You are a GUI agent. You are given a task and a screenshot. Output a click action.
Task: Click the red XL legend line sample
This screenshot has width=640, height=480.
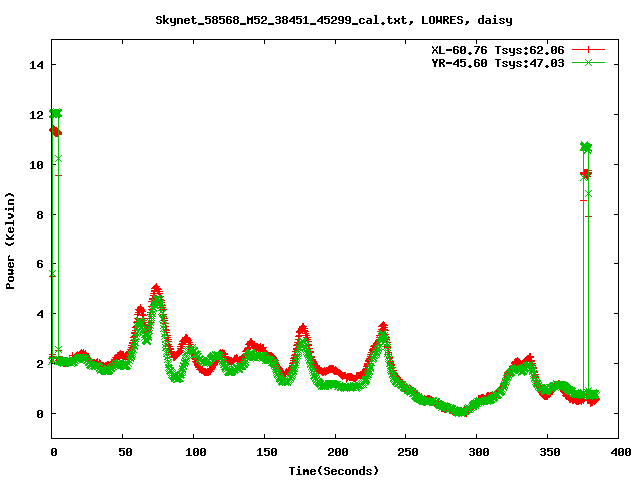tap(588, 50)
